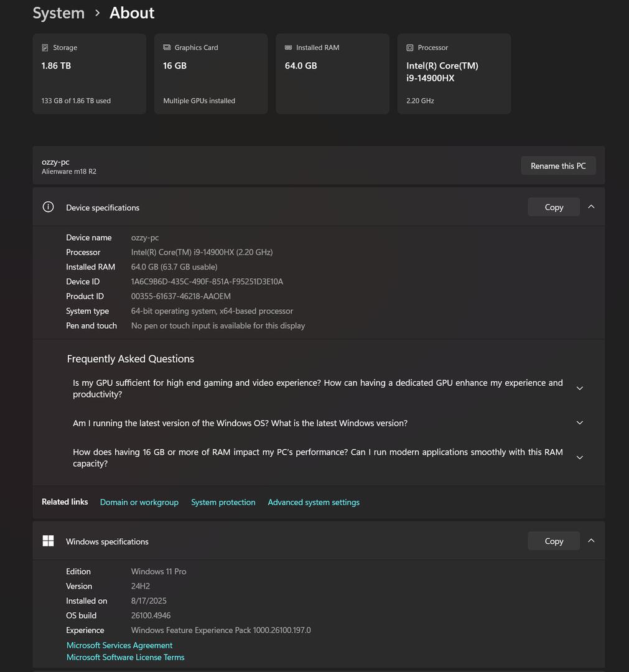
Task: Click the Installed on date 8/17/2025
Action: pos(149,601)
